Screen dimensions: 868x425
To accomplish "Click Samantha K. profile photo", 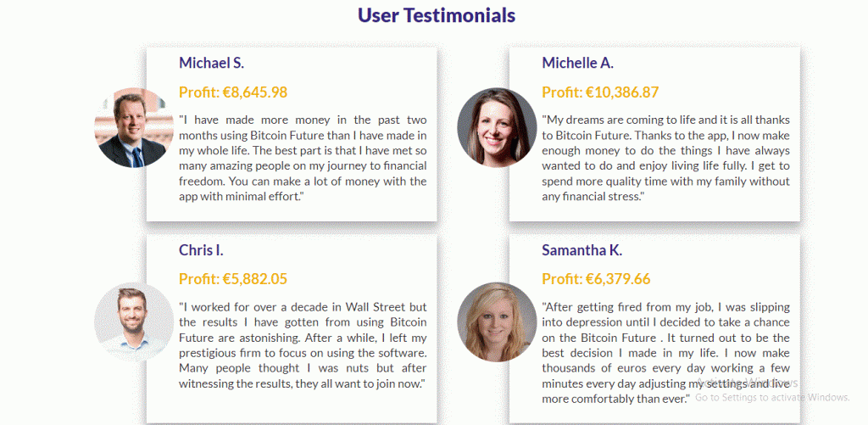I will tap(497, 322).
